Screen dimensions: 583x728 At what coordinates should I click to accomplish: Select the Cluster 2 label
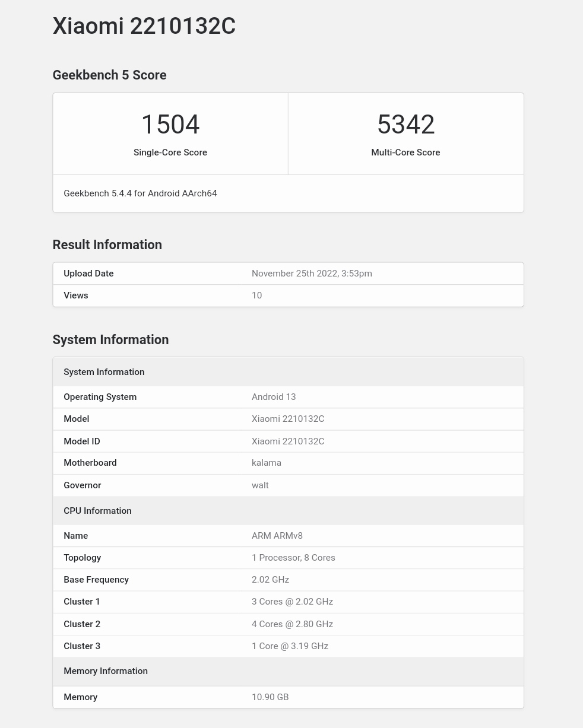point(82,624)
